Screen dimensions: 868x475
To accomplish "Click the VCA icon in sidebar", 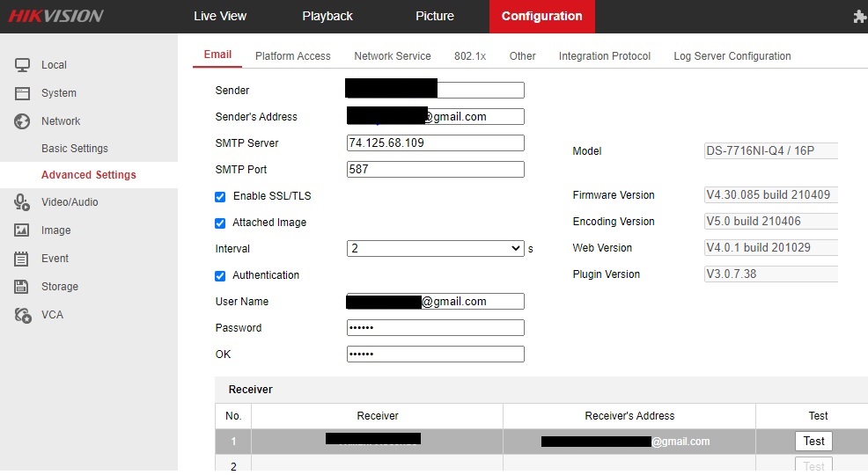I will (x=23, y=315).
